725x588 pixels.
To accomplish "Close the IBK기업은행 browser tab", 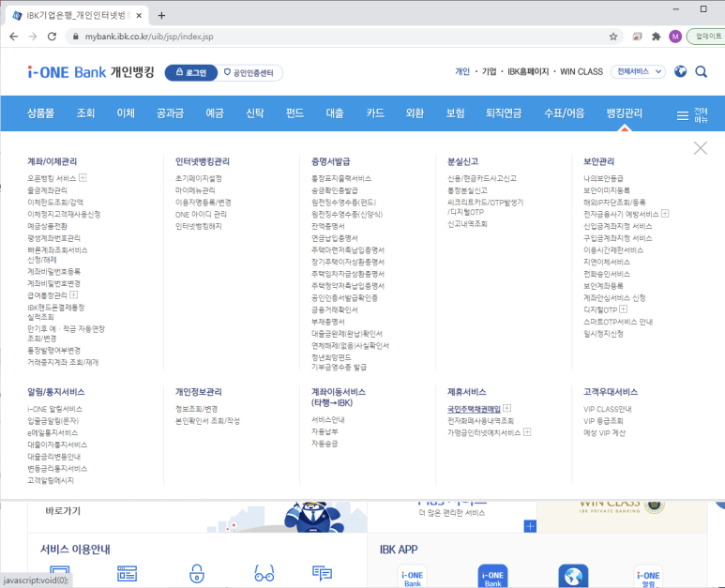I will coord(139,16).
